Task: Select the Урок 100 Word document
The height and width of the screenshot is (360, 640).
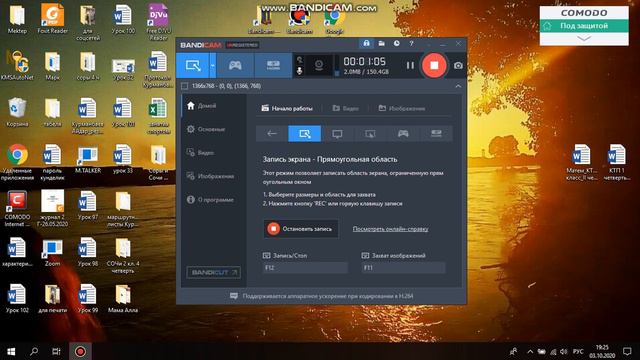Action: pyautogui.click(x=123, y=18)
